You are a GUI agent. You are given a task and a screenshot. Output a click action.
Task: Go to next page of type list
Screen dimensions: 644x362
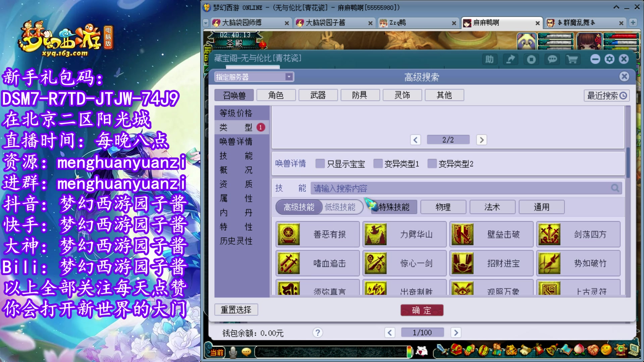click(x=481, y=140)
